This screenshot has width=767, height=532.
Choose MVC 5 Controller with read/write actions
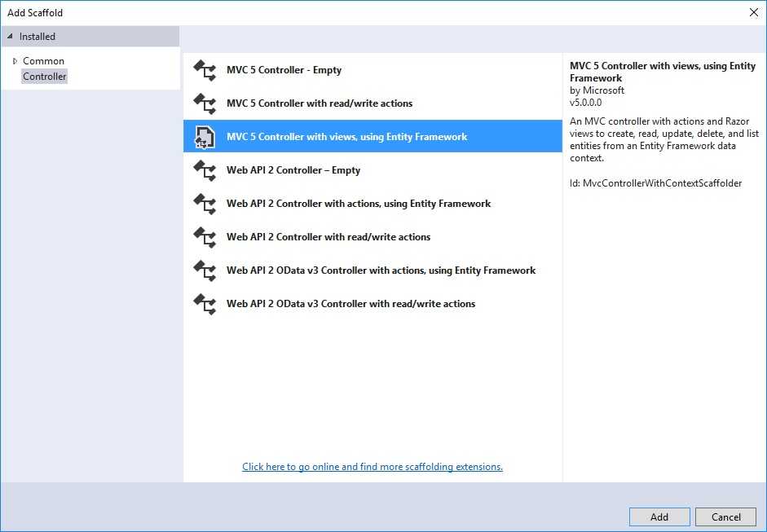pyautogui.click(x=372, y=103)
